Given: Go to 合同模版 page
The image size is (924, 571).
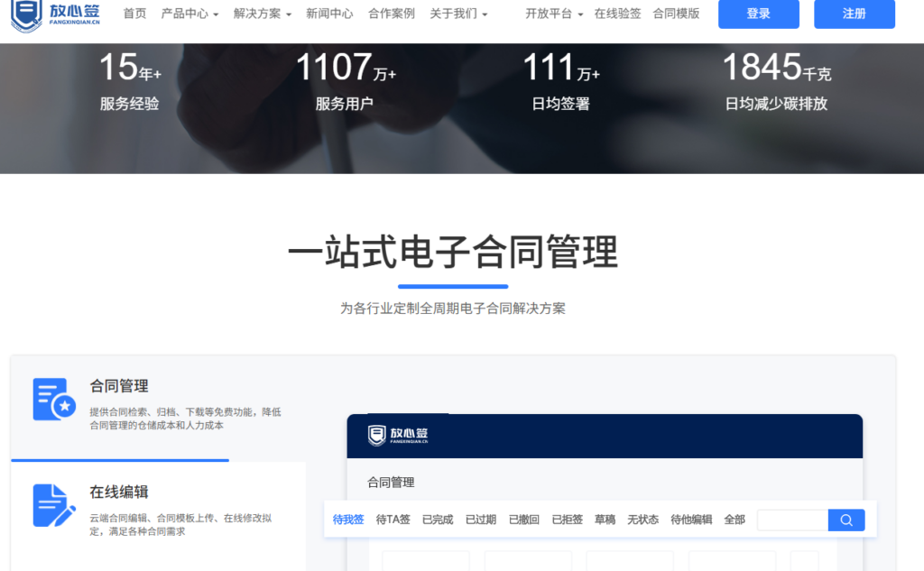Looking at the screenshot, I should click(x=676, y=13).
